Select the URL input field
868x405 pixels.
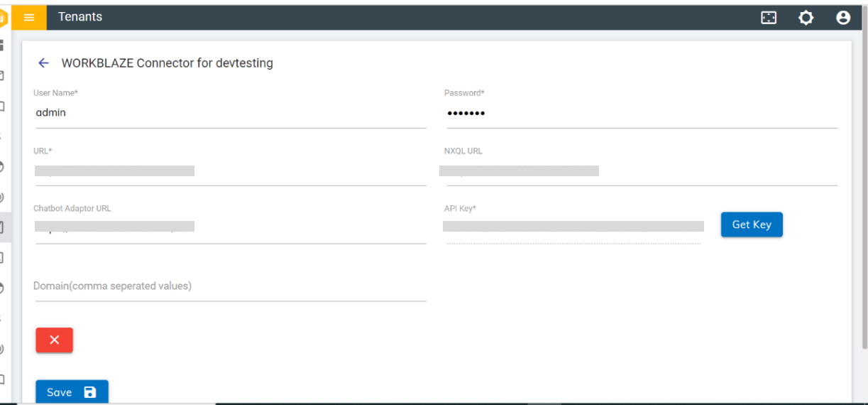231,171
